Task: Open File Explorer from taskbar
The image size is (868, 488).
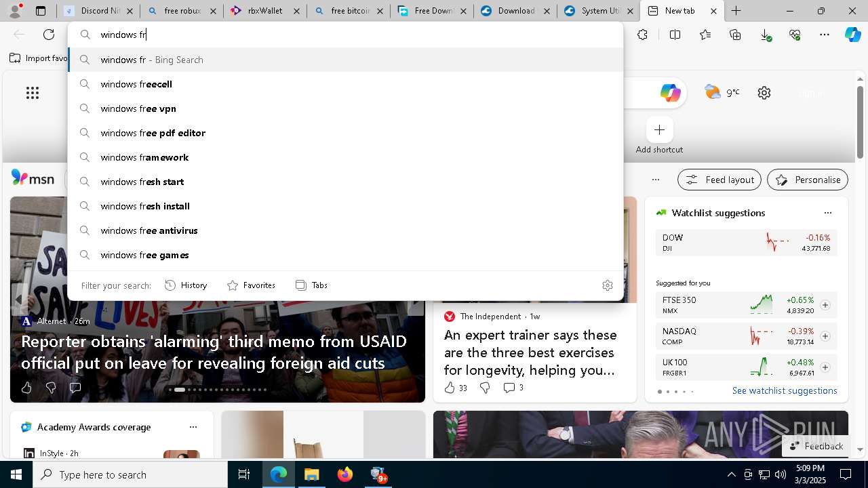Action: (312, 474)
